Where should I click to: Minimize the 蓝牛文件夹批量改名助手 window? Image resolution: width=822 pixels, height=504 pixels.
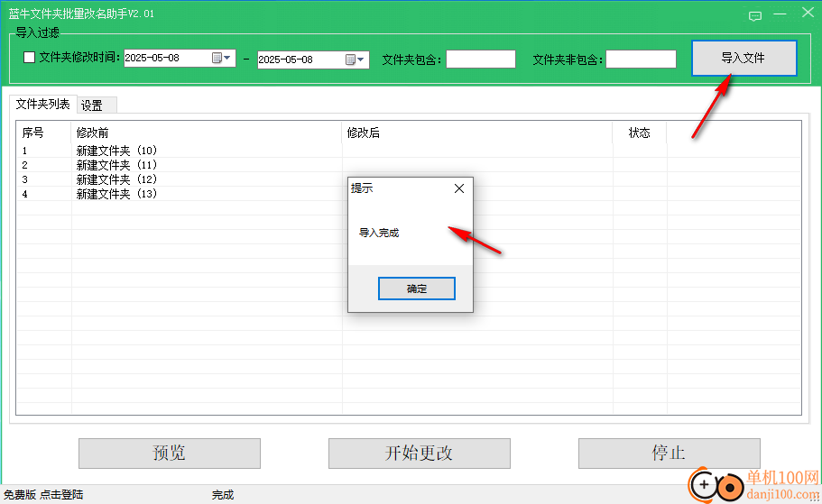780,14
